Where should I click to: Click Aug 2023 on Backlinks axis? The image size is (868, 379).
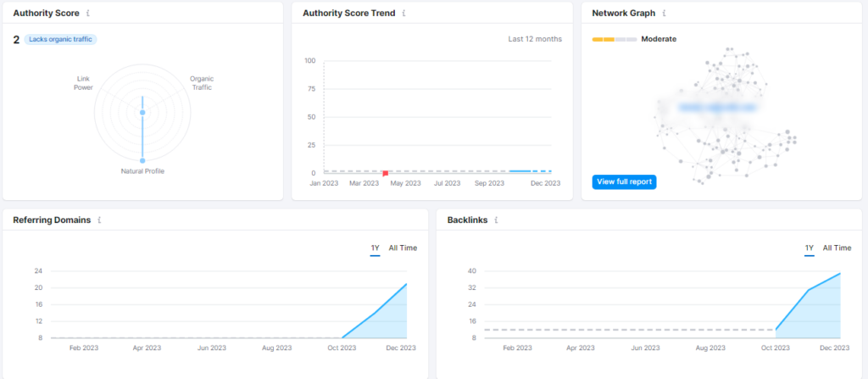click(x=711, y=348)
